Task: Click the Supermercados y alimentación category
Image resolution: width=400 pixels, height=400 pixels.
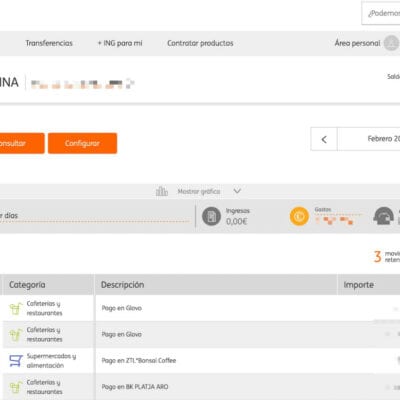Action: pyautogui.click(x=51, y=361)
